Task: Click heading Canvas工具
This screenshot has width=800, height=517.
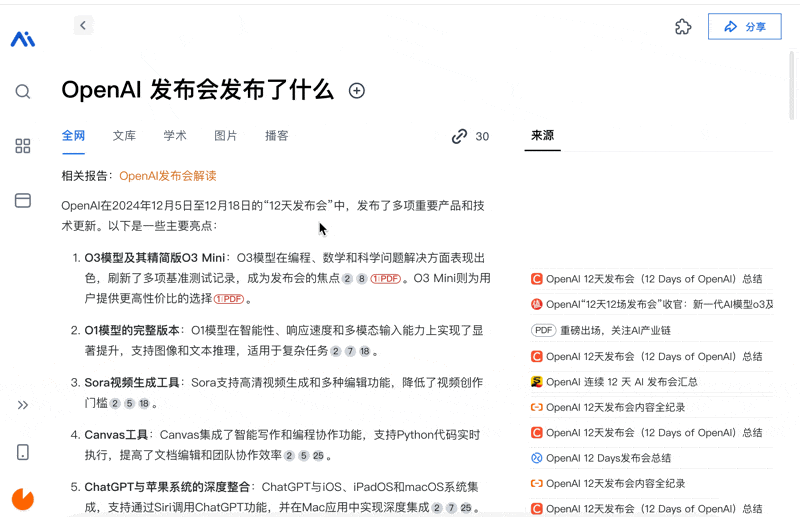Action: [116, 435]
